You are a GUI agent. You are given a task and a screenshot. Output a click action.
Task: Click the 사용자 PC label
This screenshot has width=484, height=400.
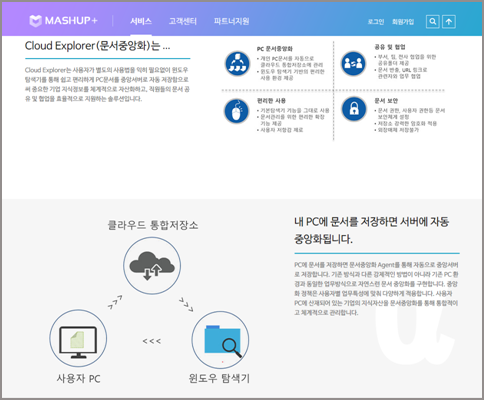pos(78,379)
